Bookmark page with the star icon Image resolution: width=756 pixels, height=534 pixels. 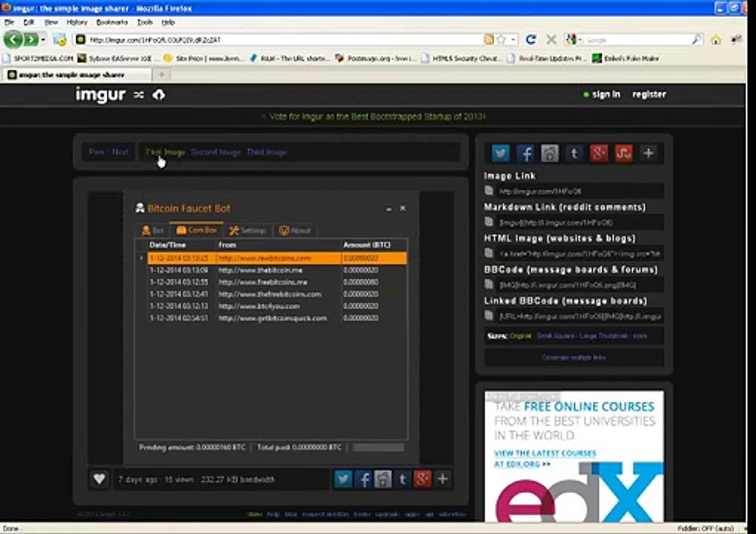[x=502, y=40]
